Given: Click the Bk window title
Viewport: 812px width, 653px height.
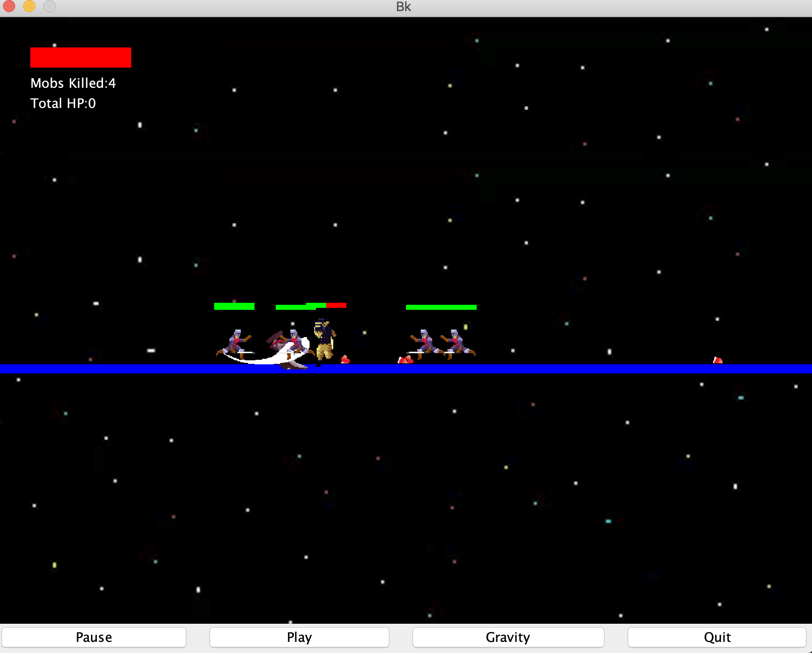Looking at the screenshot, I should pos(403,7).
